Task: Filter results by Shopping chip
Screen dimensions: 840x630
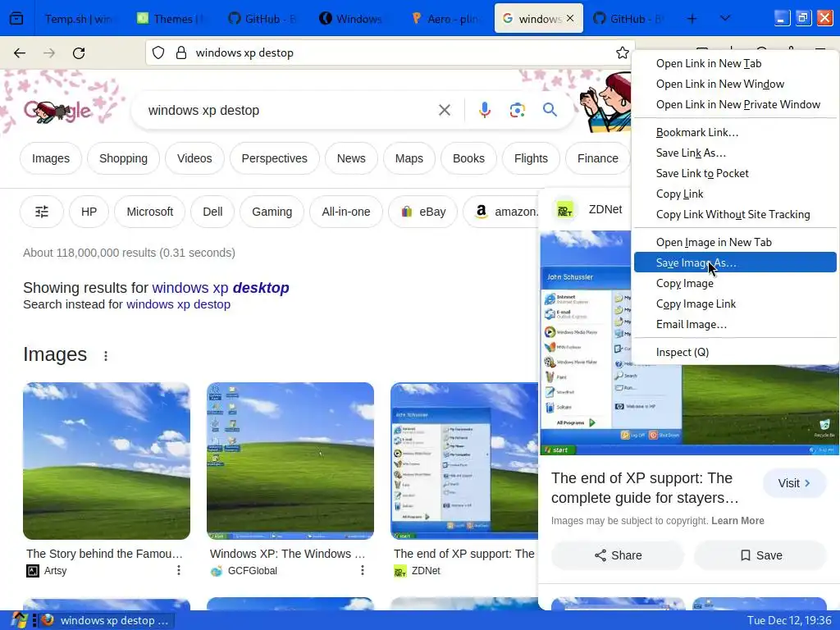Action: 123,158
